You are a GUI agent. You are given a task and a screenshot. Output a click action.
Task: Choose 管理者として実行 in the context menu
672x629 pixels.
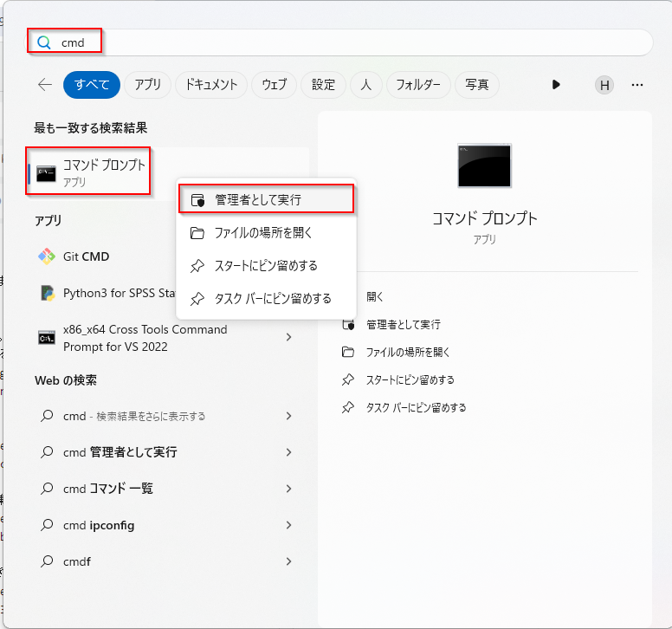(x=266, y=200)
